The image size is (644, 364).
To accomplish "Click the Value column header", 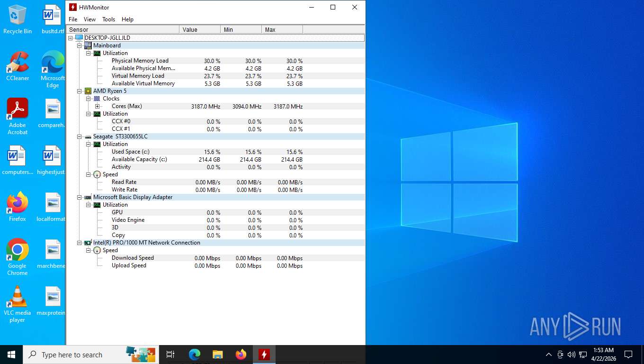I will 200,29.
